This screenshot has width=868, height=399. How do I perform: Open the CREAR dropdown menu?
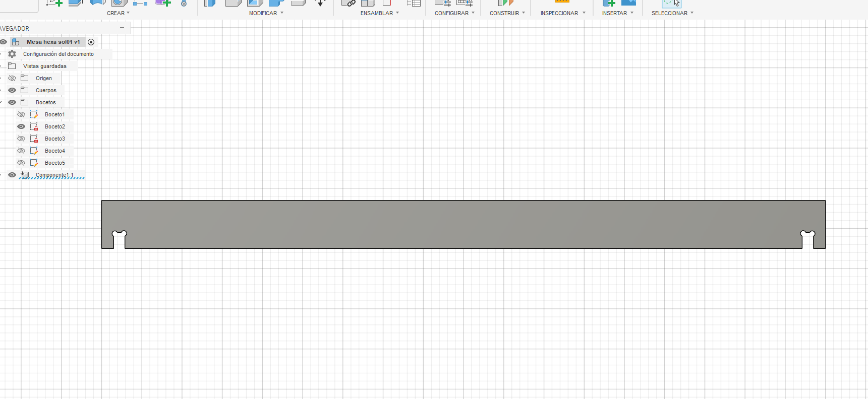pyautogui.click(x=118, y=13)
